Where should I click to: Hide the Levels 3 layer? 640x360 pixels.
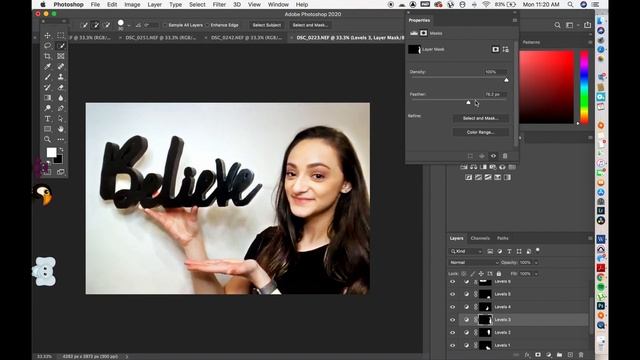(452, 320)
